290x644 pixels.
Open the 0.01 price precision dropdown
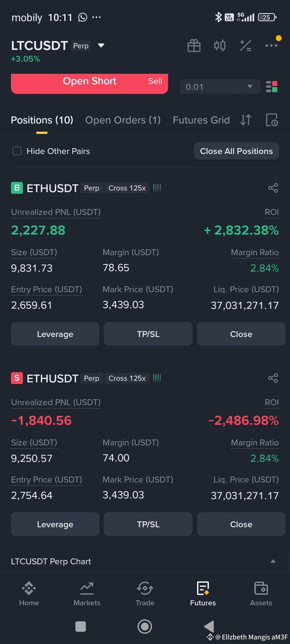(220, 87)
